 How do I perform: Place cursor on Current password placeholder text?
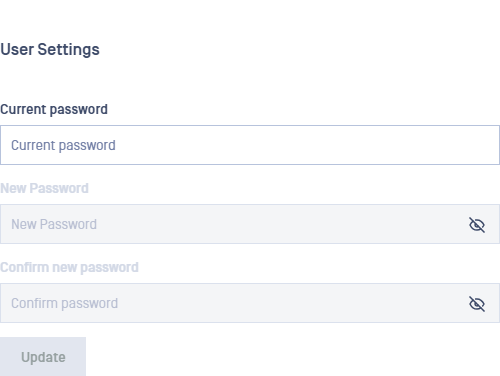coord(63,146)
